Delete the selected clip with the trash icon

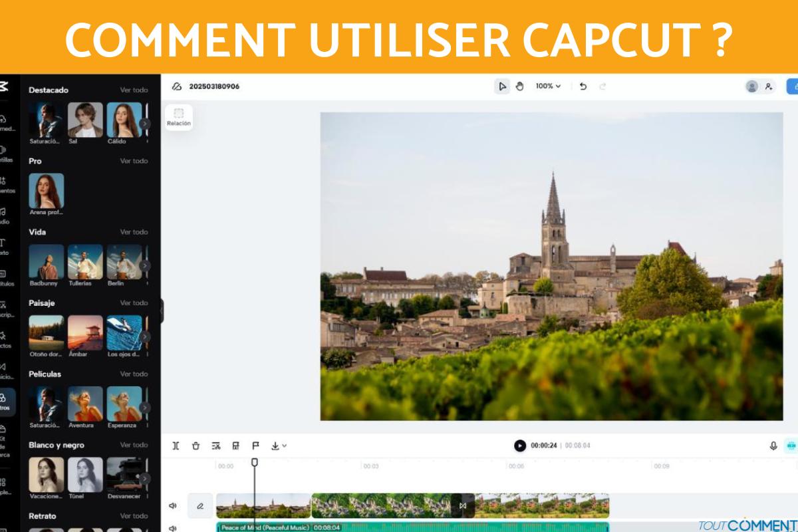click(x=196, y=446)
